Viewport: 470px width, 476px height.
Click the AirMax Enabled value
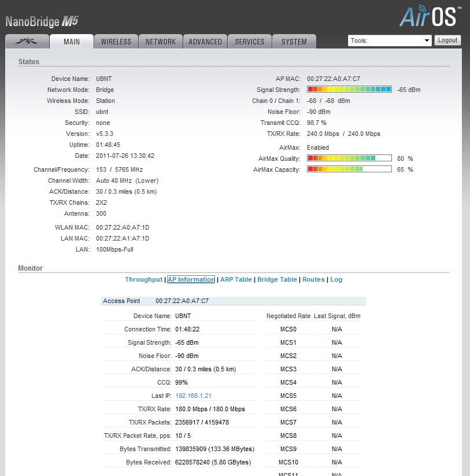tap(318, 147)
